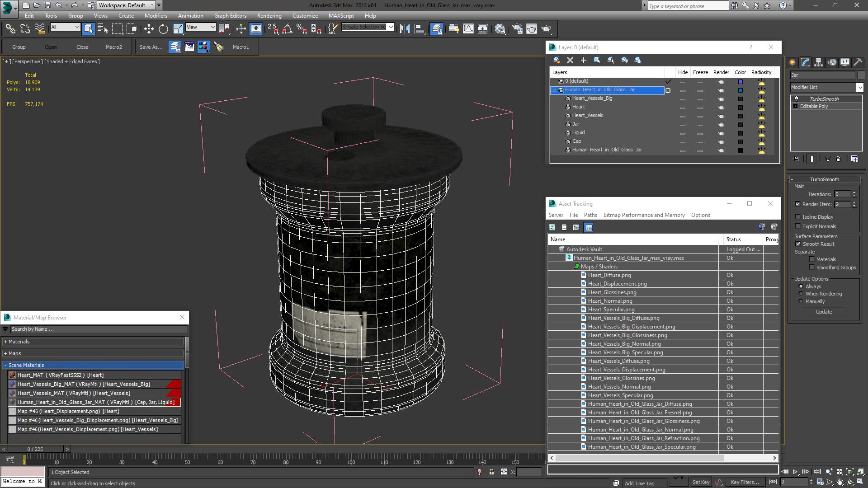Expand the Editable Poly stack entry
Viewport: 868px width, 488px height.
(795, 106)
